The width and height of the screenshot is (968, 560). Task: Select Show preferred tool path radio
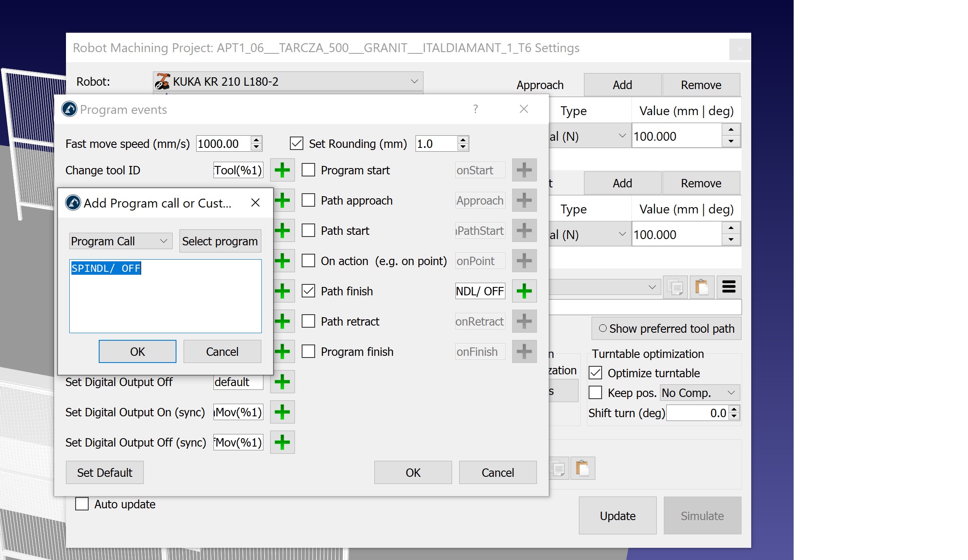click(x=603, y=329)
